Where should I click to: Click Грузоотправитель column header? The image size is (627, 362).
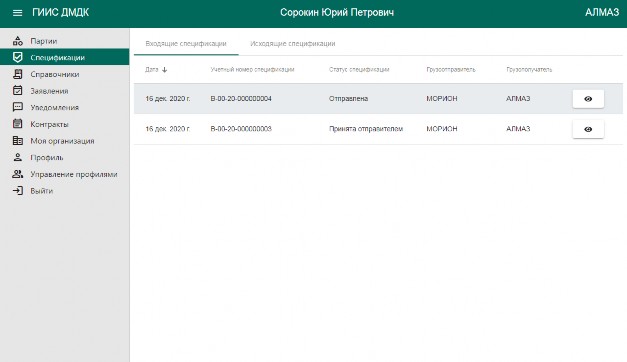click(x=451, y=70)
